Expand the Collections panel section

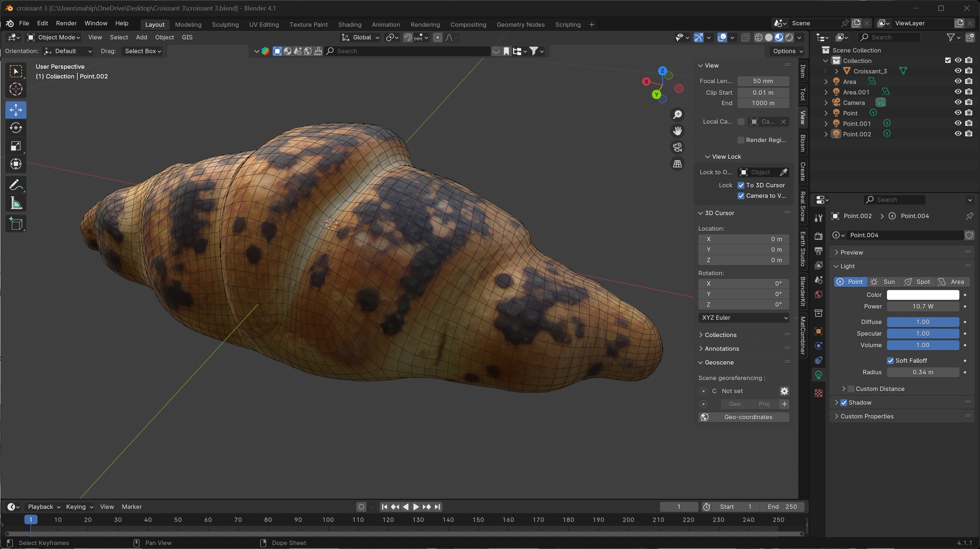tap(720, 335)
